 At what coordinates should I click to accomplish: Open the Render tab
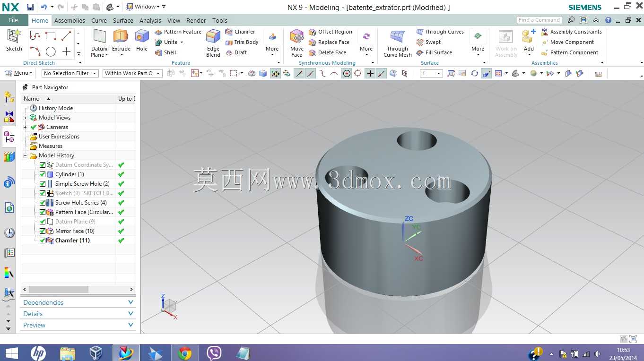pyautogui.click(x=196, y=20)
